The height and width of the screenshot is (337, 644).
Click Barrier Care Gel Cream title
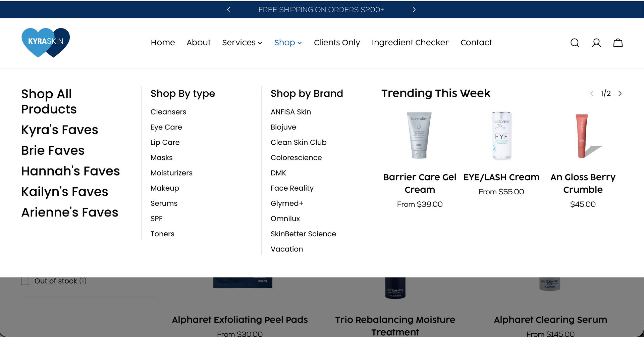click(x=420, y=183)
